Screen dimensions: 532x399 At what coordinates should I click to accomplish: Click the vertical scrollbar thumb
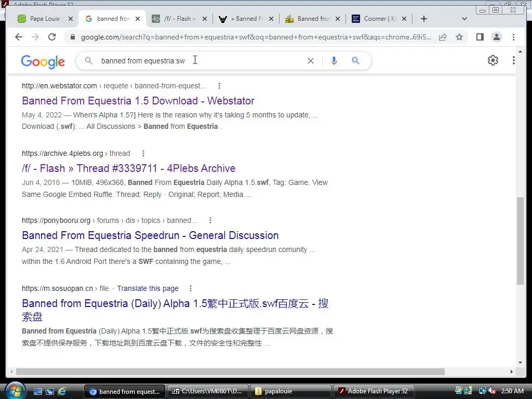520,241
